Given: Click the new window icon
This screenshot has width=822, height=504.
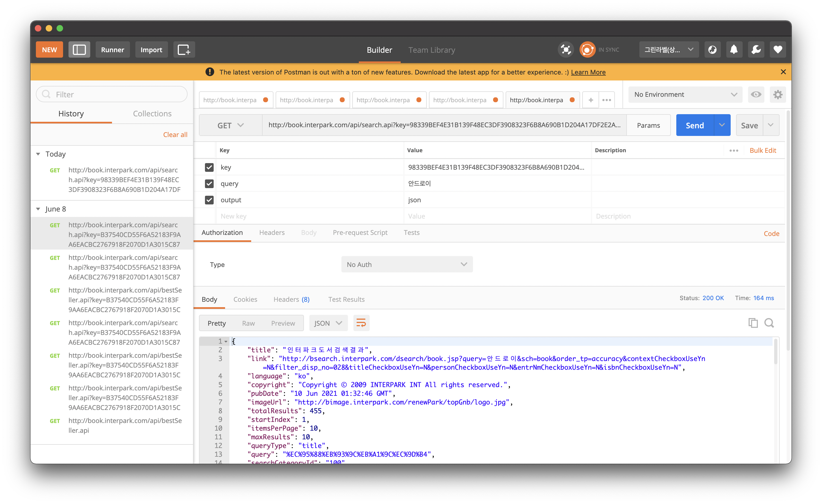Looking at the screenshot, I should tap(184, 50).
